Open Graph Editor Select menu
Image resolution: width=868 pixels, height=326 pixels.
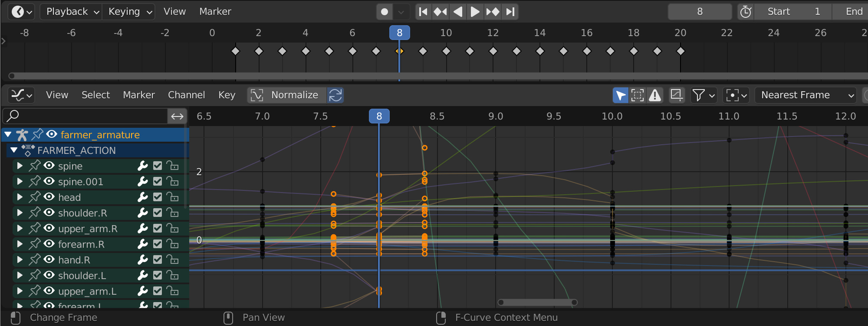click(x=95, y=95)
